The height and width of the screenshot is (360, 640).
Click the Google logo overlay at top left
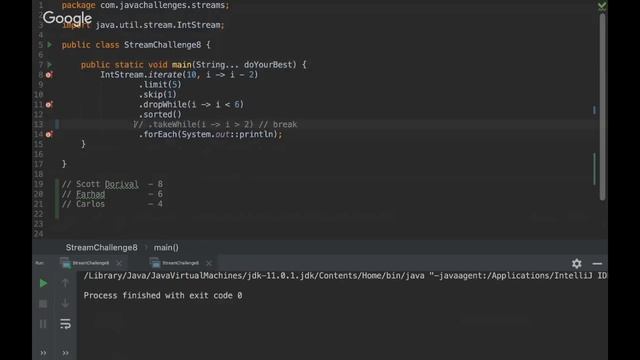[x=67, y=18]
